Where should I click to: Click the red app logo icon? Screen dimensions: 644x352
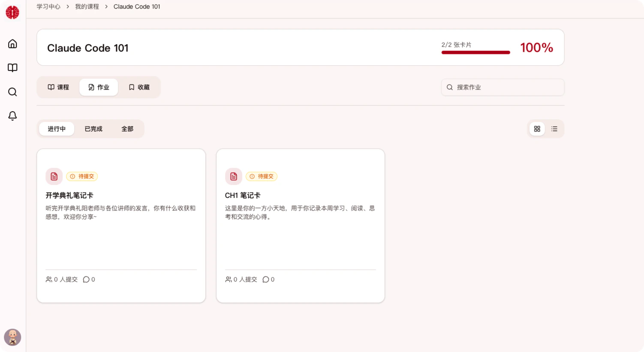(12, 12)
